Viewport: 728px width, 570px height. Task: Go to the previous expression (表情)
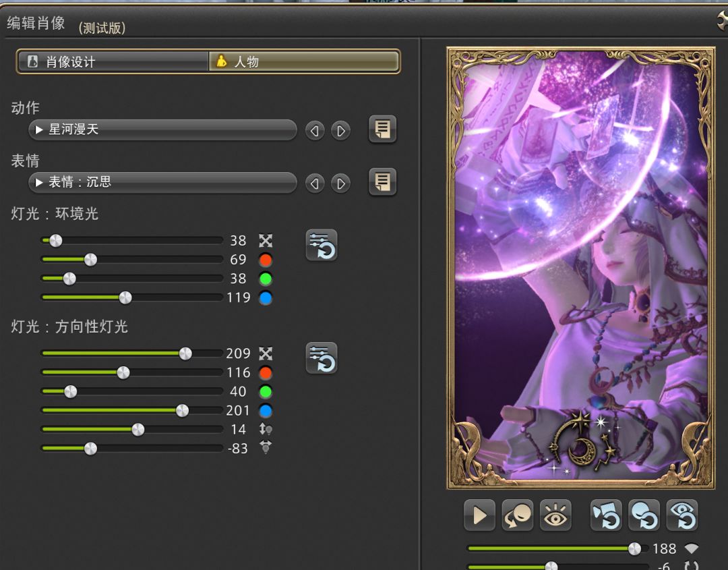[315, 184]
